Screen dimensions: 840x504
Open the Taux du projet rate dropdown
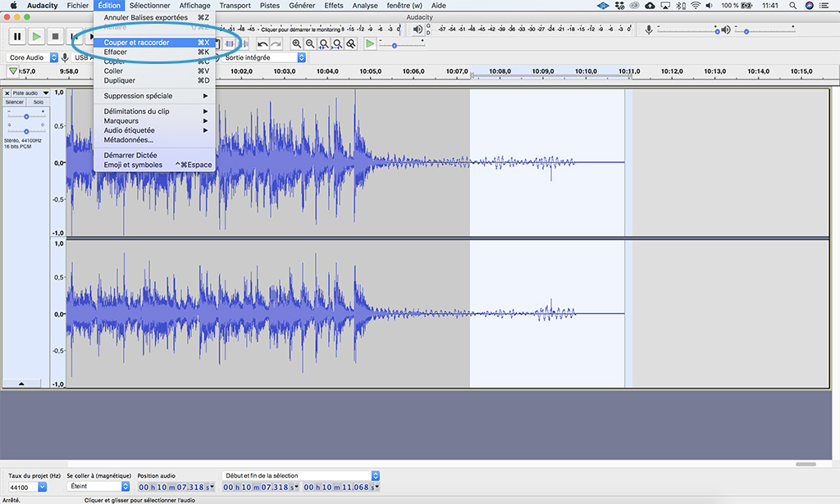27,487
